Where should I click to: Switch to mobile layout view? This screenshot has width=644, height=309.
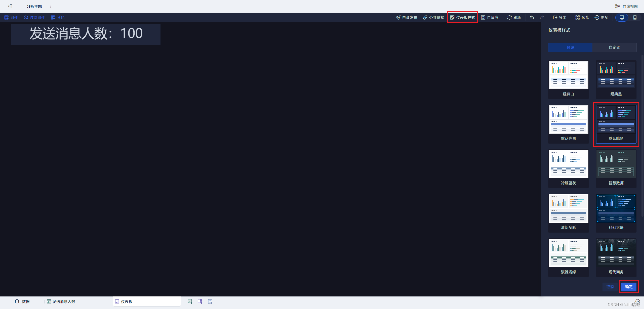click(x=635, y=17)
